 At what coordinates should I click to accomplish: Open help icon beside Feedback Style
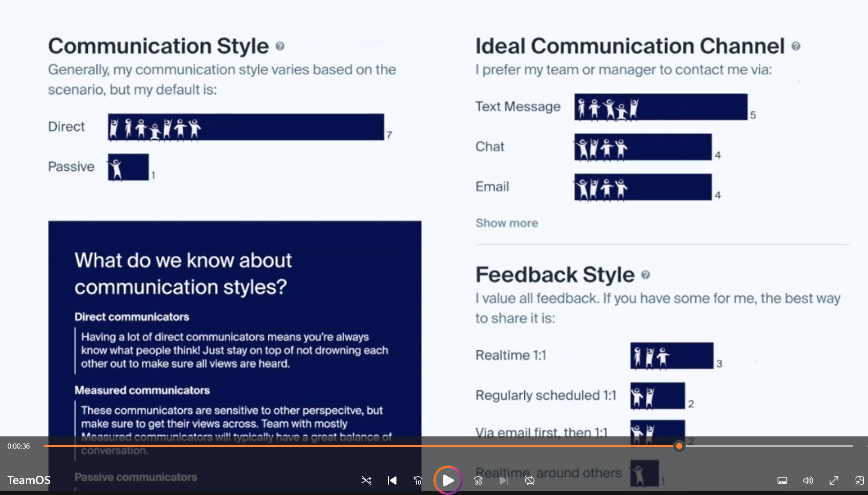tap(645, 275)
